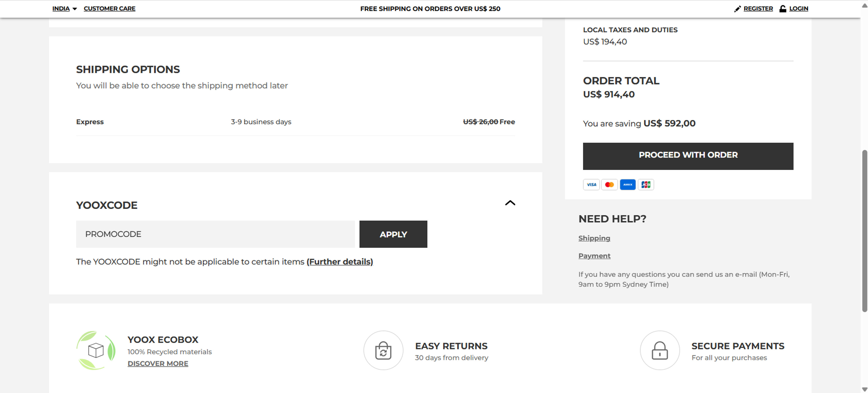Open the CUSTOMER CARE menu
868x393 pixels.
(109, 8)
